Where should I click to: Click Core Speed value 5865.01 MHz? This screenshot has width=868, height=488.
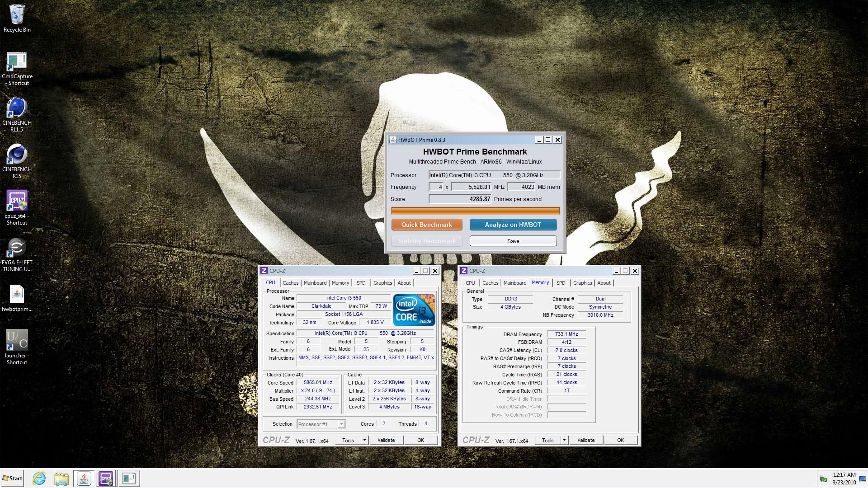pos(318,382)
